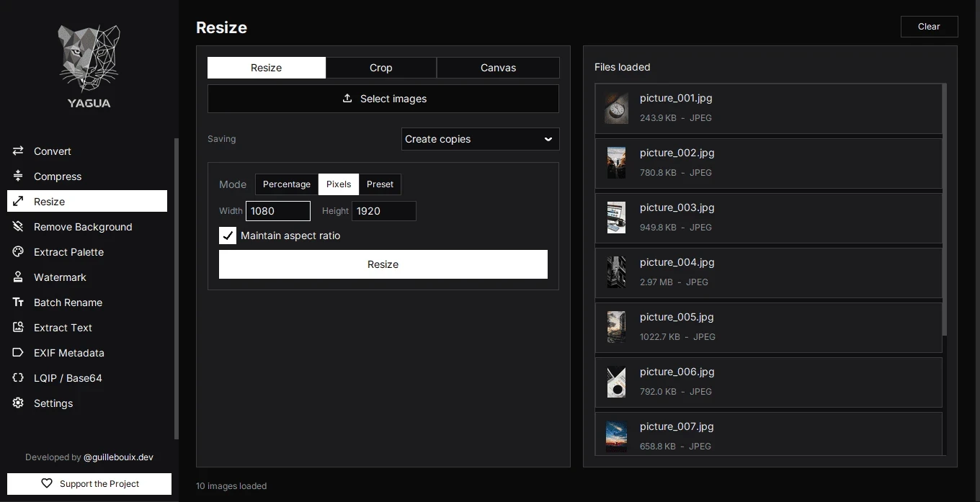Click the Clear button
This screenshot has height=502, width=980.
coord(930,27)
